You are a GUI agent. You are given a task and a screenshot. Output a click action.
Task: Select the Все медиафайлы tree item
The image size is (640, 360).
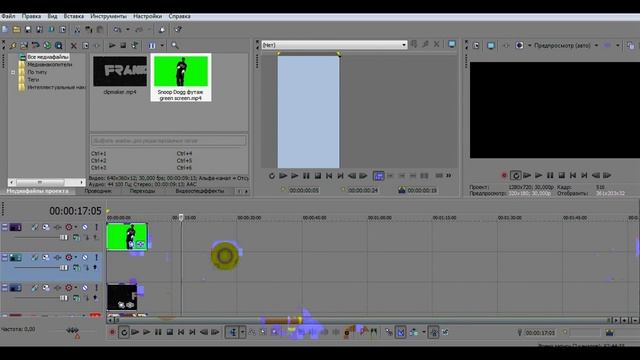[x=48, y=57]
